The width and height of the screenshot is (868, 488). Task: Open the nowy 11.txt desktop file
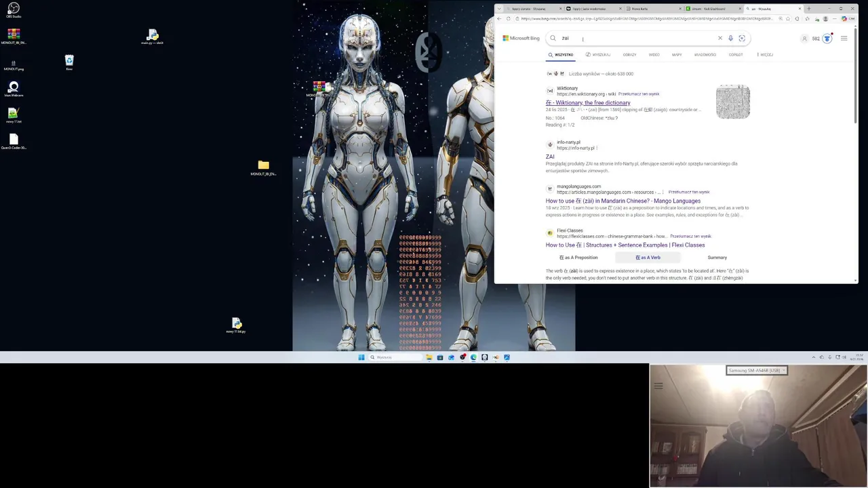(14, 115)
